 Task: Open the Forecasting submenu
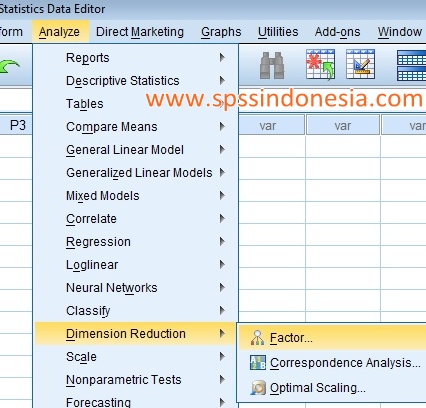[x=136, y=401]
